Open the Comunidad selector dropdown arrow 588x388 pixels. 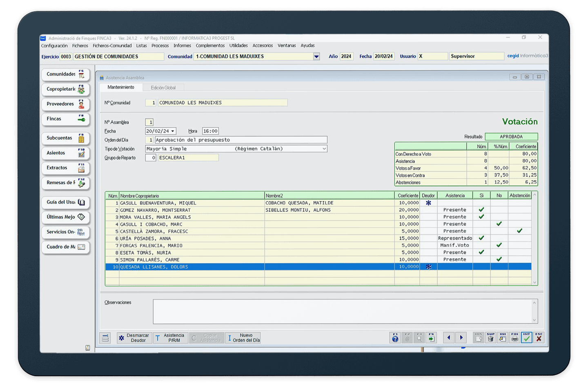(x=316, y=57)
